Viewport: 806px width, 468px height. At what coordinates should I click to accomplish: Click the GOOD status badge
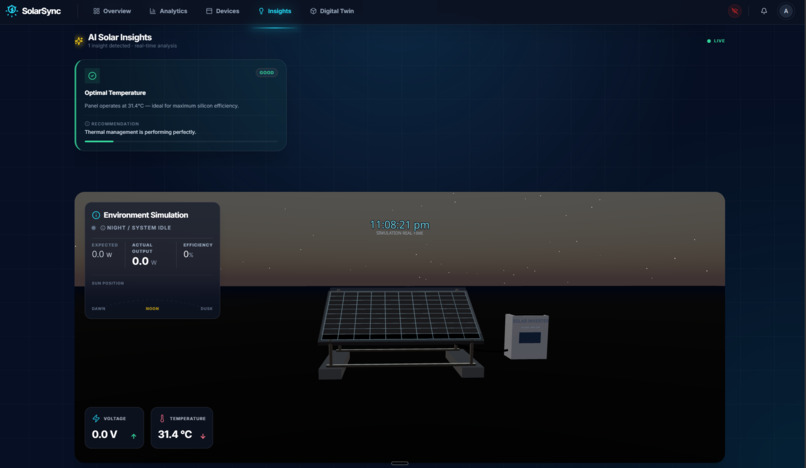[266, 73]
